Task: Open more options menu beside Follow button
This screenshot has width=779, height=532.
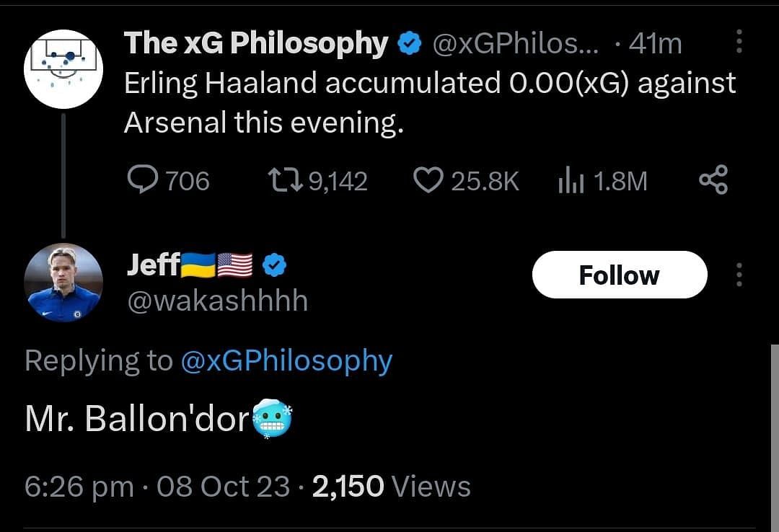Action: click(739, 275)
